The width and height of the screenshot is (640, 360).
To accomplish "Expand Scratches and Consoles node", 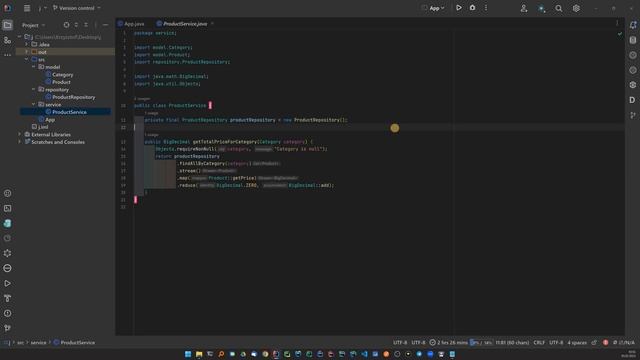I will [x=20, y=142].
